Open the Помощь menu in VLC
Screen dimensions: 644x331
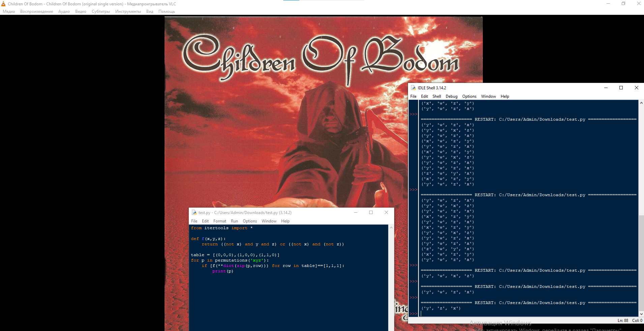[x=167, y=11]
